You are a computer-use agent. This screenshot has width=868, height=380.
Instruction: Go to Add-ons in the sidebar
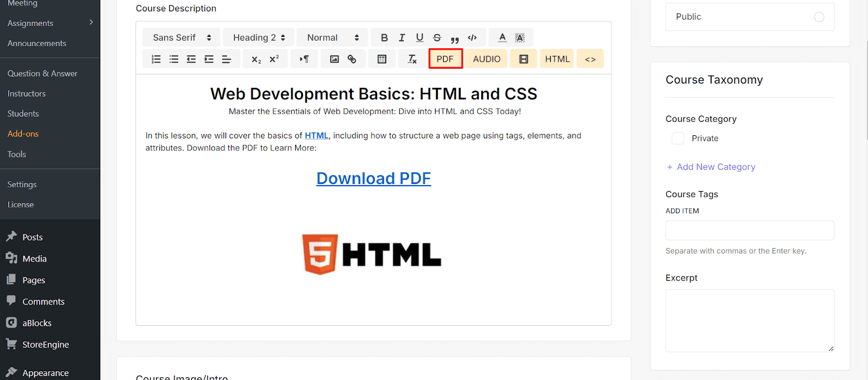[23, 134]
